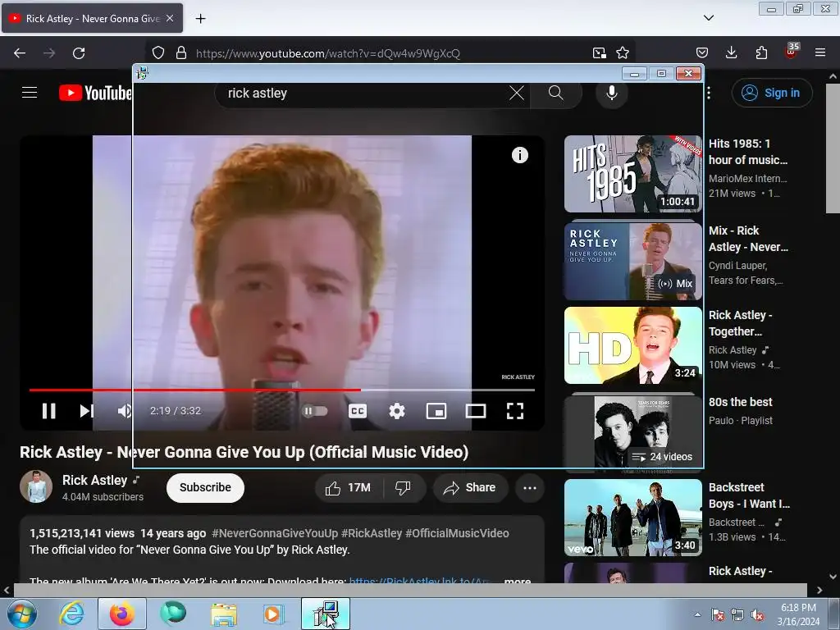This screenshot has height=630, width=840.
Task: Open the Windows Start menu
Action: (22, 614)
